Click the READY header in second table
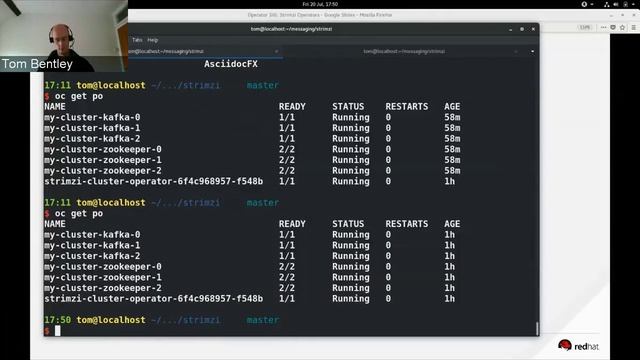Viewport: 640px width, 360px height. click(x=292, y=224)
